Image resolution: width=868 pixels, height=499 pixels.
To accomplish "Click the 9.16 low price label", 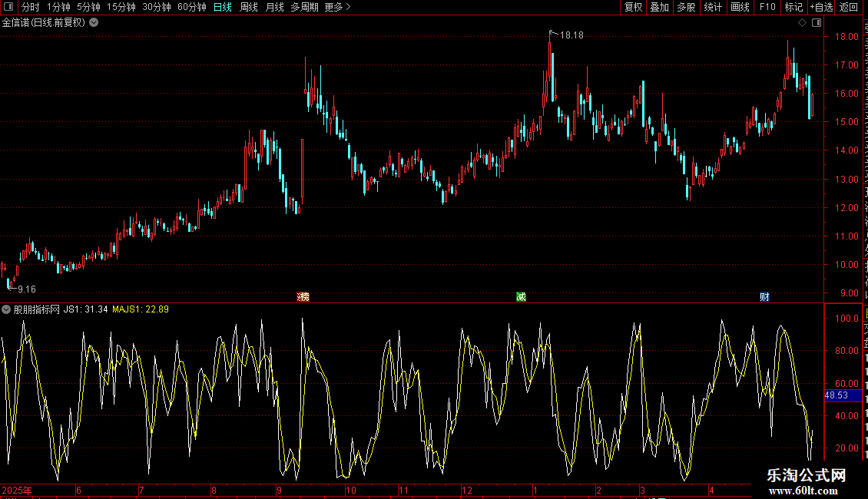I will pos(27,289).
